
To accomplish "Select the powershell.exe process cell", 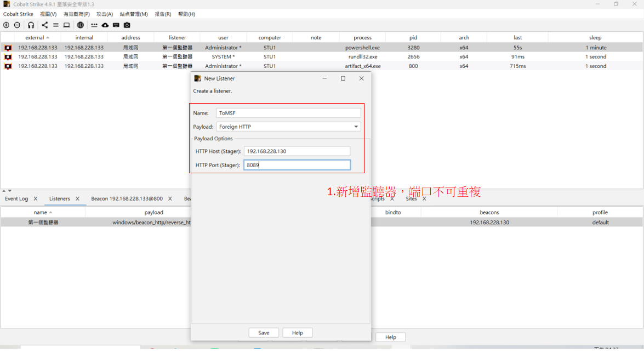I will (x=362, y=48).
